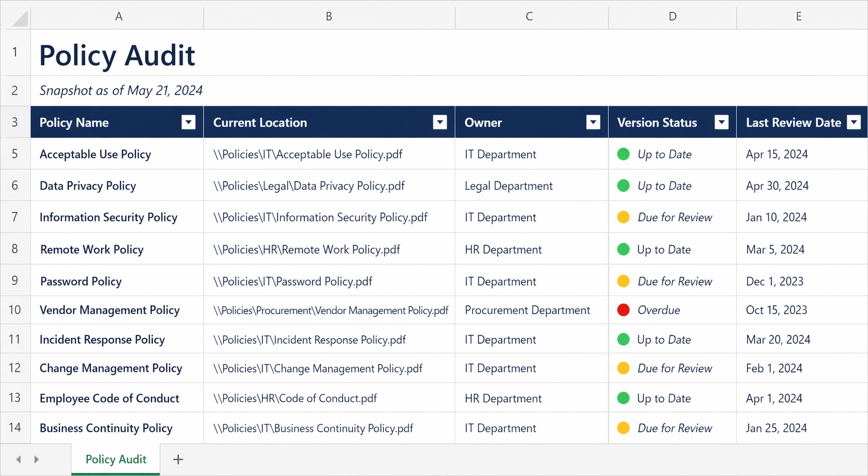Add a new sheet with plus icon
868x476 pixels.
(178, 460)
